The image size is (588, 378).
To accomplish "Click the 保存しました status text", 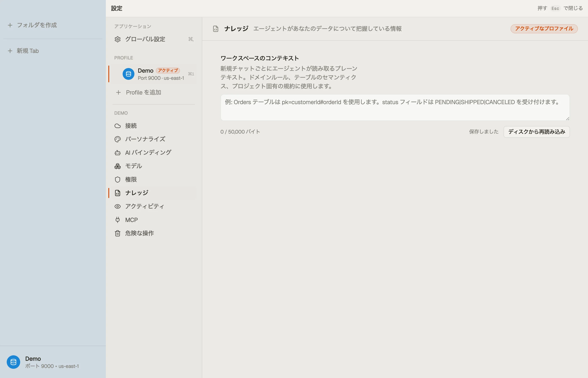I will click(x=484, y=132).
